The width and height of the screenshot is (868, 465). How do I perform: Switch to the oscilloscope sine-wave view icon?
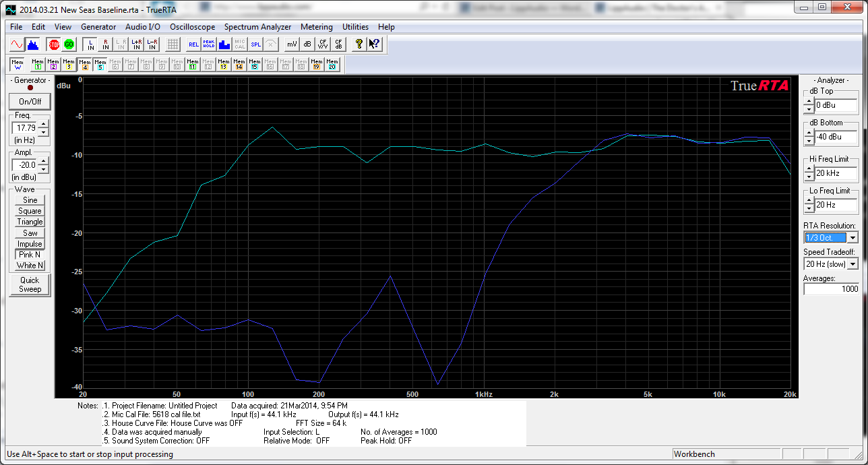coord(18,44)
